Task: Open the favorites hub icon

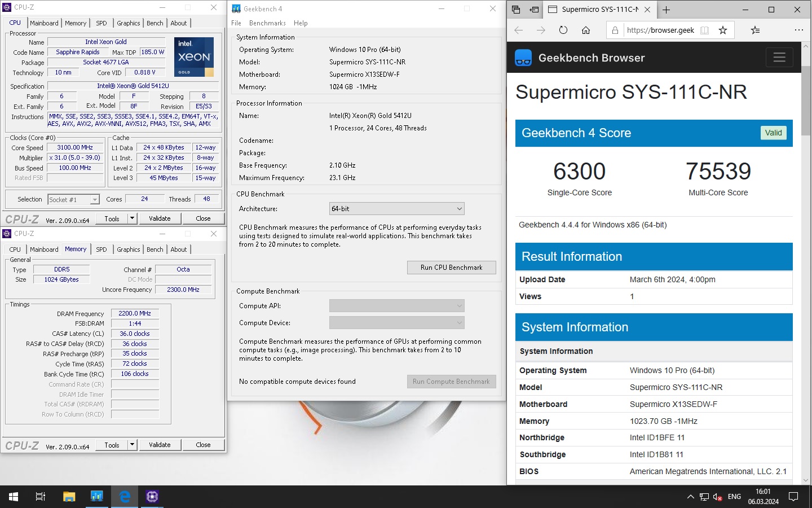Action: [756, 30]
